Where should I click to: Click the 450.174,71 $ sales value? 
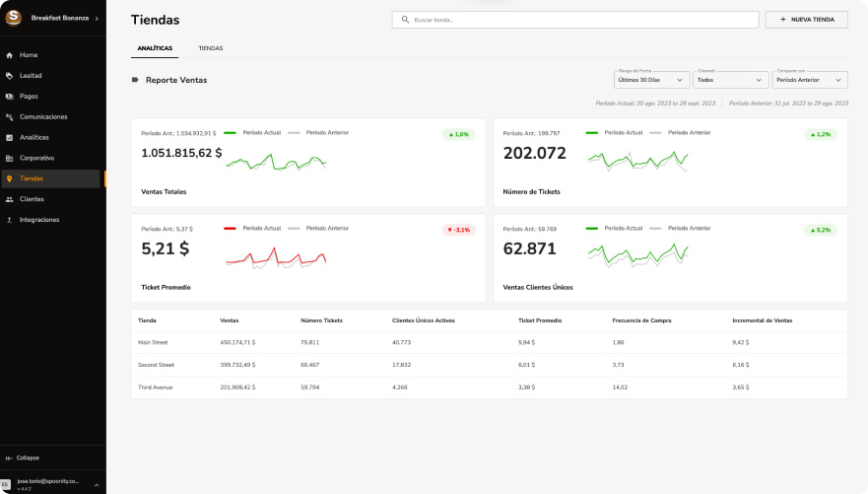point(237,343)
